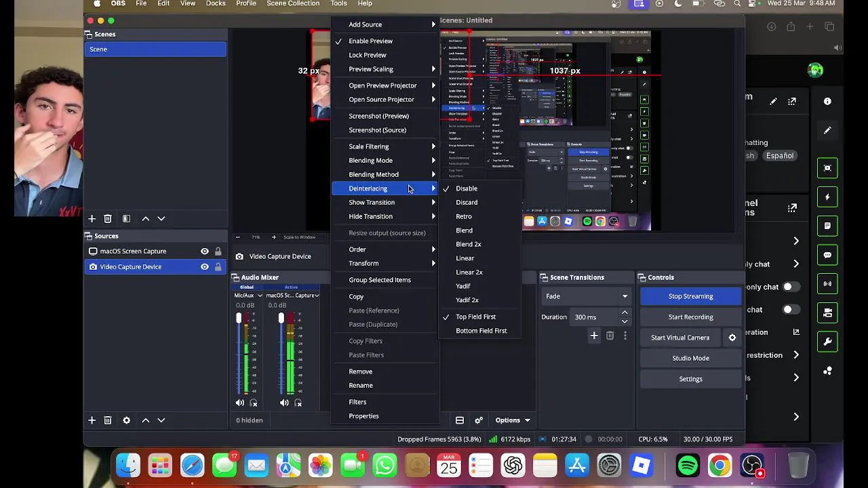Screen dimensions: 868x488
Task: Zoom out the preview with the minus icon
Action: (x=237, y=237)
